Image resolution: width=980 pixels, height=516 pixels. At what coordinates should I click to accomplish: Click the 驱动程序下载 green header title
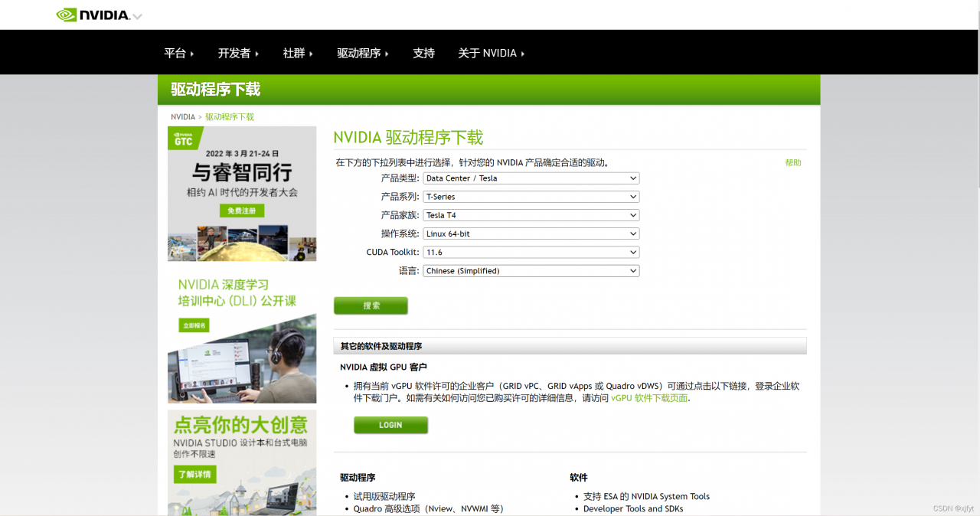point(216,90)
